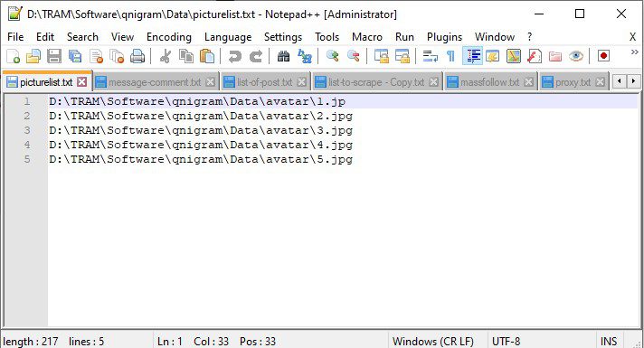This screenshot has width=644, height=348.
Task: Click the UTF-8 encoding status field
Action: coord(506,341)
